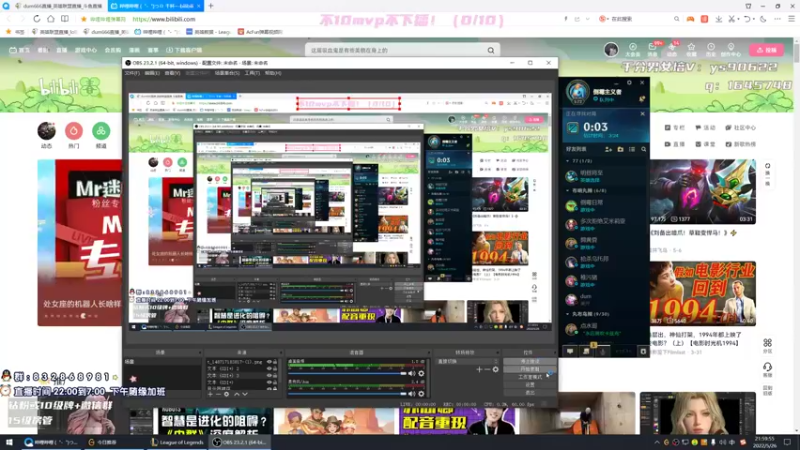Lock the 文本 (GDI+) 2 source
Screen dimensions: 800x450
pyautogui.click(x=275, y=368)
